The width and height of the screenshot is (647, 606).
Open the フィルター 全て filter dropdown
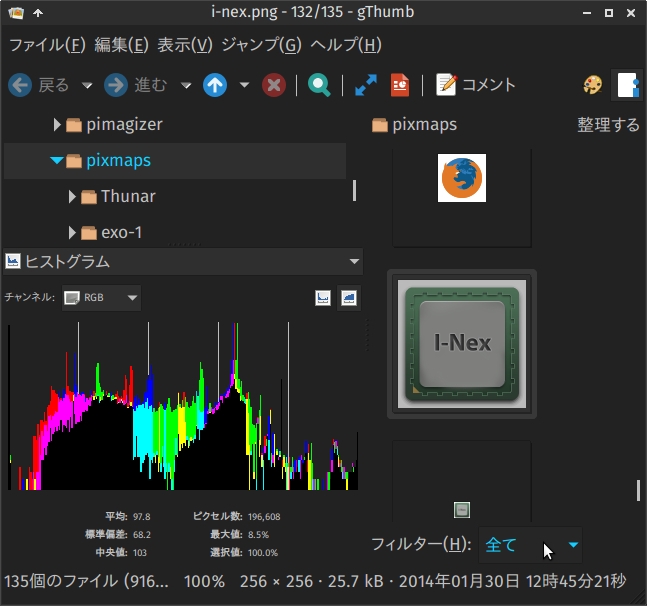[x=530, y=545]
